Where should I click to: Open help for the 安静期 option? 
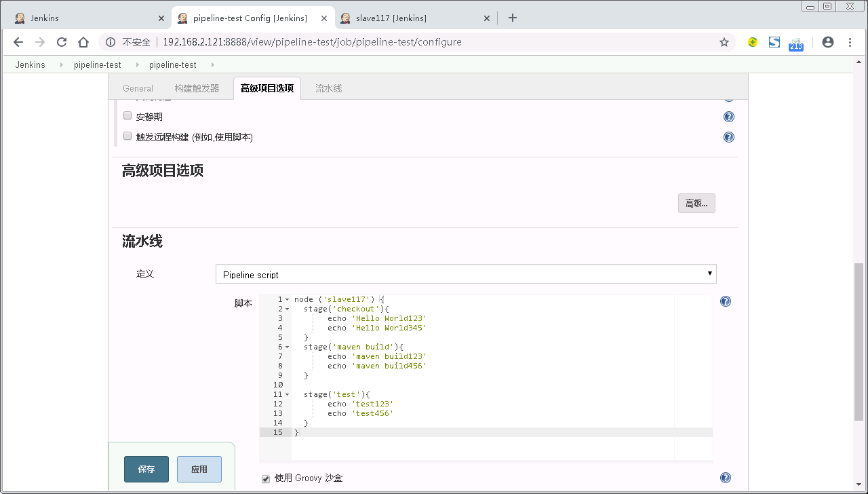point(729,117)
